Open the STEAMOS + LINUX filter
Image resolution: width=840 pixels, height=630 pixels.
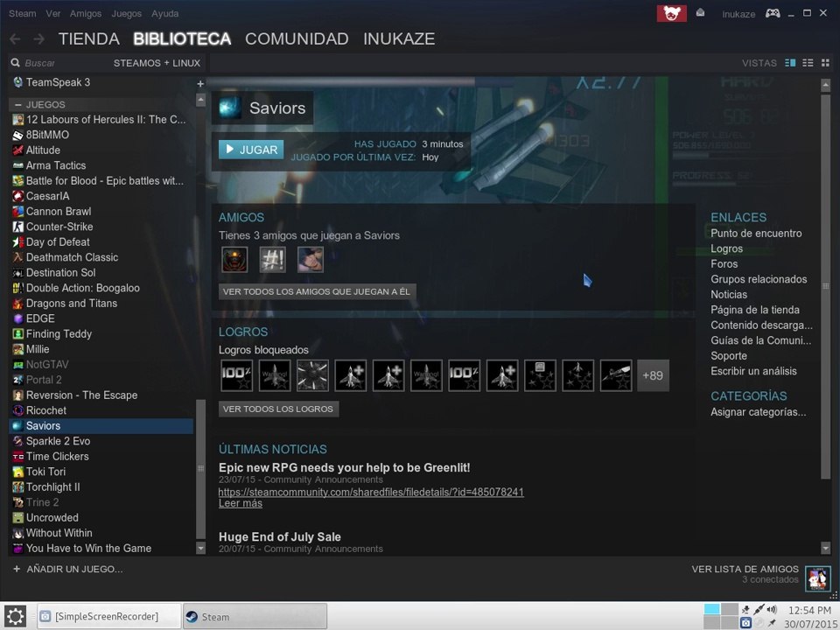point(157,63)
